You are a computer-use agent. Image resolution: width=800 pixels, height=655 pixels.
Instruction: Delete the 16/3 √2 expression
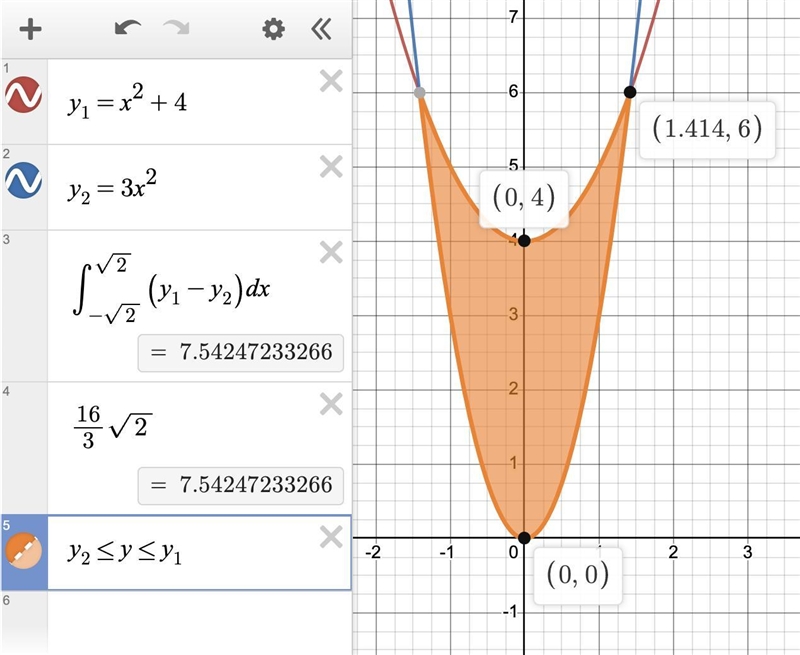click(331, 405)
